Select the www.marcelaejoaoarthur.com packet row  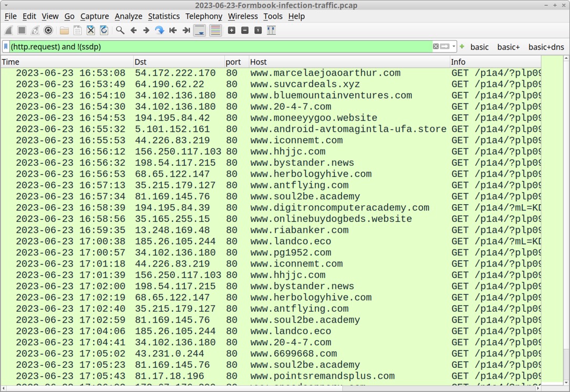(x=271, y=73)
